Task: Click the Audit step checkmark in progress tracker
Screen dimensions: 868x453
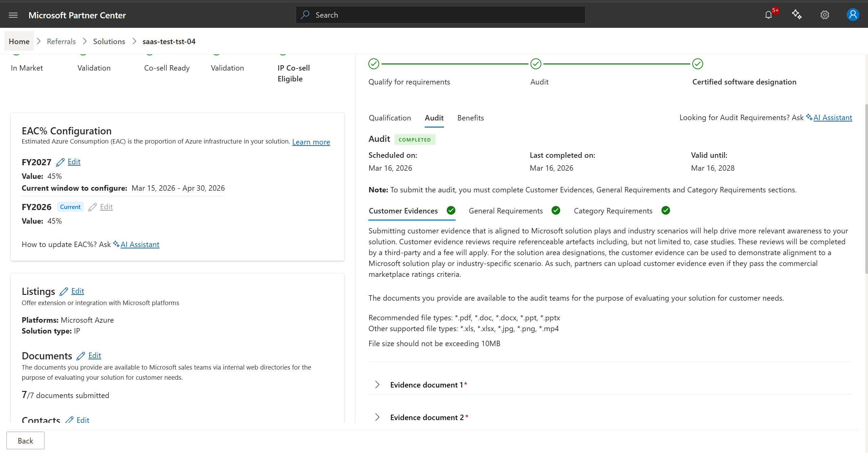Action: [536, 64]
